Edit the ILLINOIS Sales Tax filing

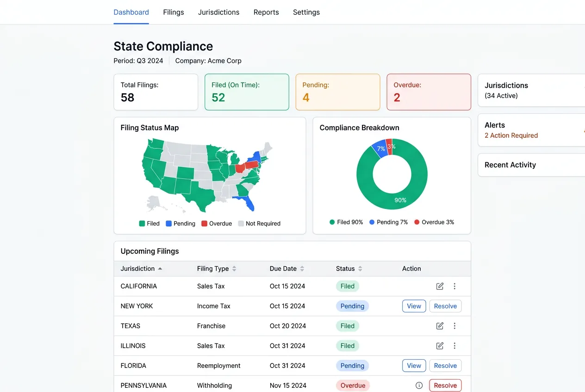pyautogui.click(x=440, y=346)
